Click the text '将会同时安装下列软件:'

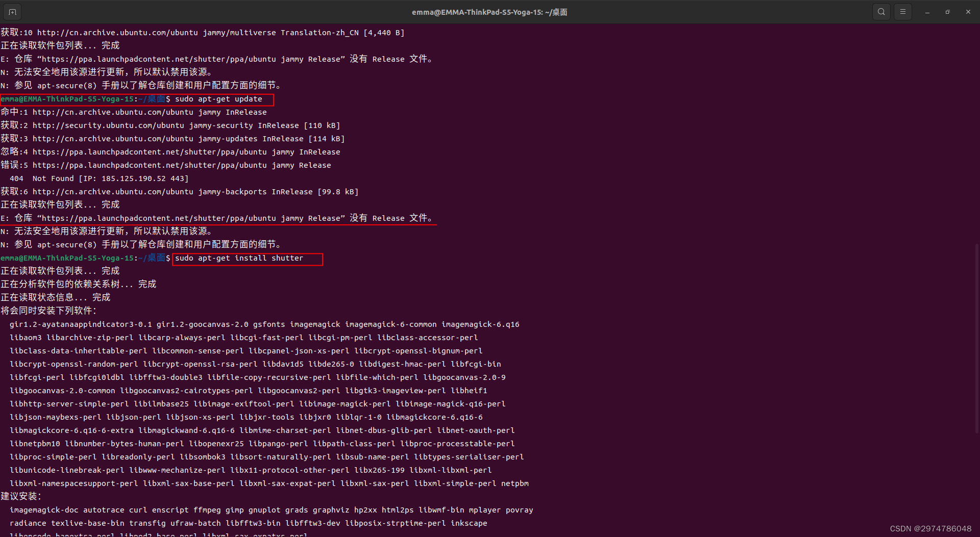[x=49, y=311]
